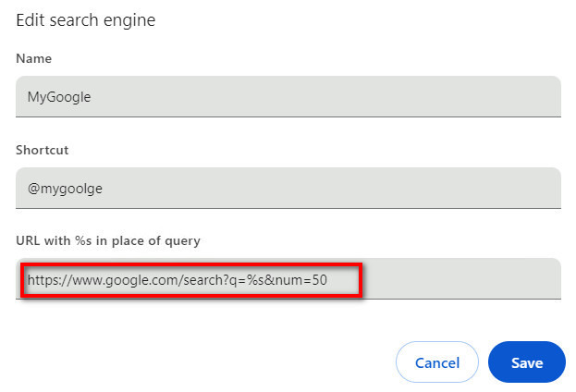The image size is (576, 392).
Task: Focus the Name field containing MyGoogle
Action: point(288,97)
